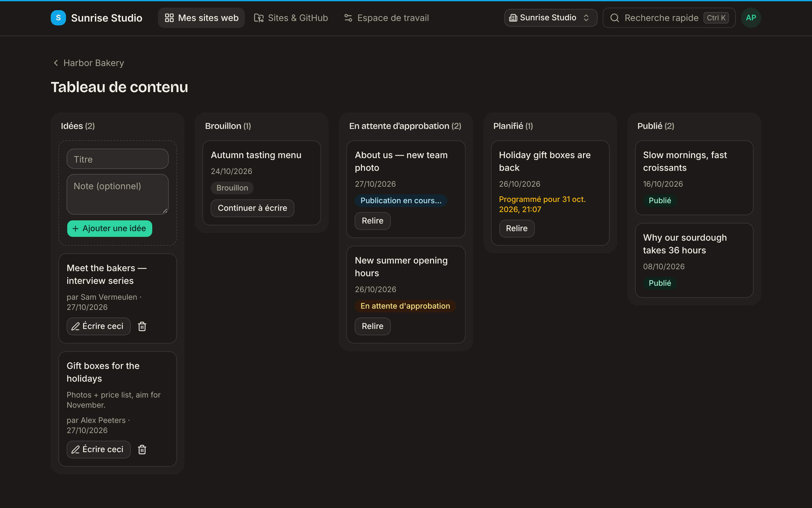This screenshot has height=508, width=812.
Task: Click the 16/10/2026 date on croissants card
Action: click(663, 184)
